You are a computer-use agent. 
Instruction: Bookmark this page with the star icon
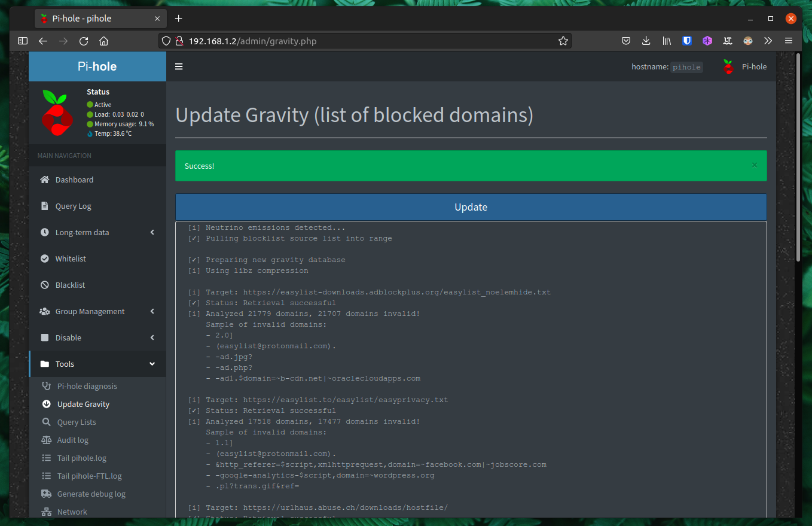[563, 41]
